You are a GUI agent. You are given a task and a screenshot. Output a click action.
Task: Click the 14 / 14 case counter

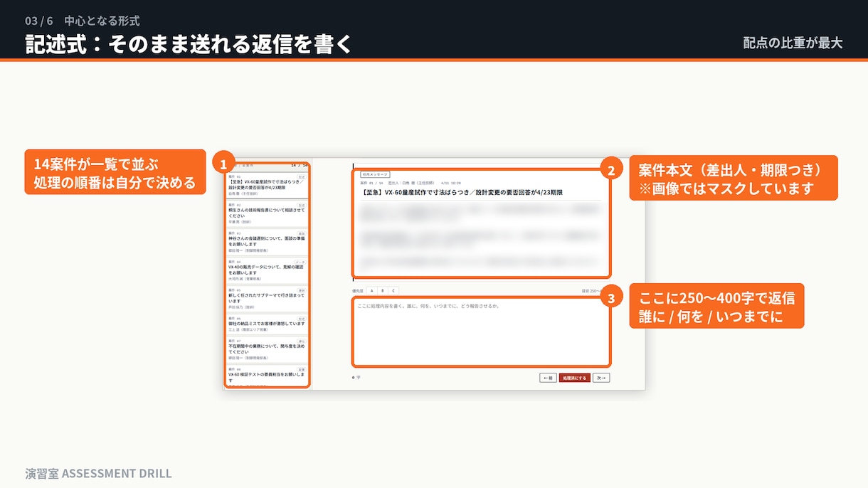tap(300, 165)
